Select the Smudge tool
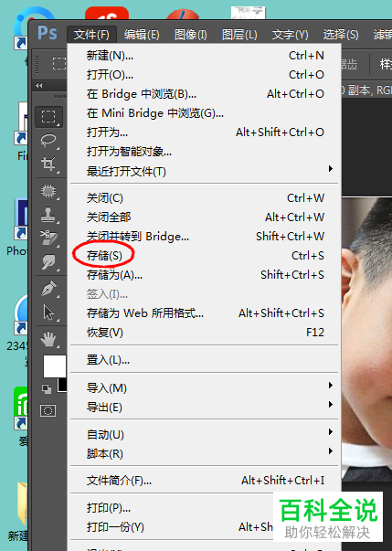The image size is (392, 551). pyautogui.click(x=48, y=261)
